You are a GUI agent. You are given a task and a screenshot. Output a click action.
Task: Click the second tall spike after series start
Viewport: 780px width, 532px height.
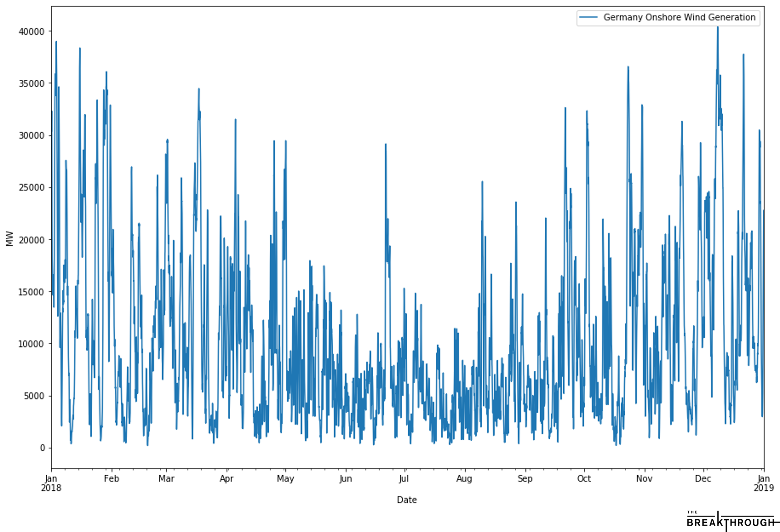click(79, 49)
